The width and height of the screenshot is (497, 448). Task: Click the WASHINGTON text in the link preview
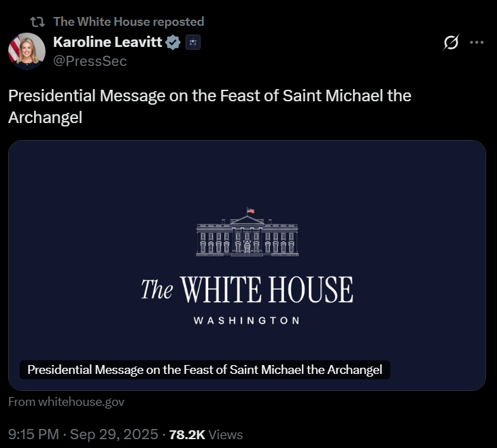(247, 320)
